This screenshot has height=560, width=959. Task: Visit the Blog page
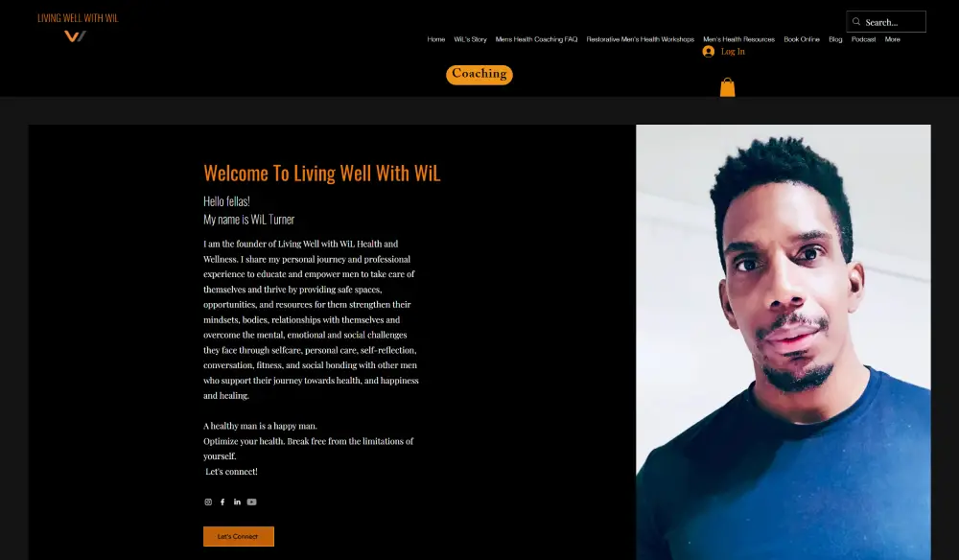click(835, 39)
